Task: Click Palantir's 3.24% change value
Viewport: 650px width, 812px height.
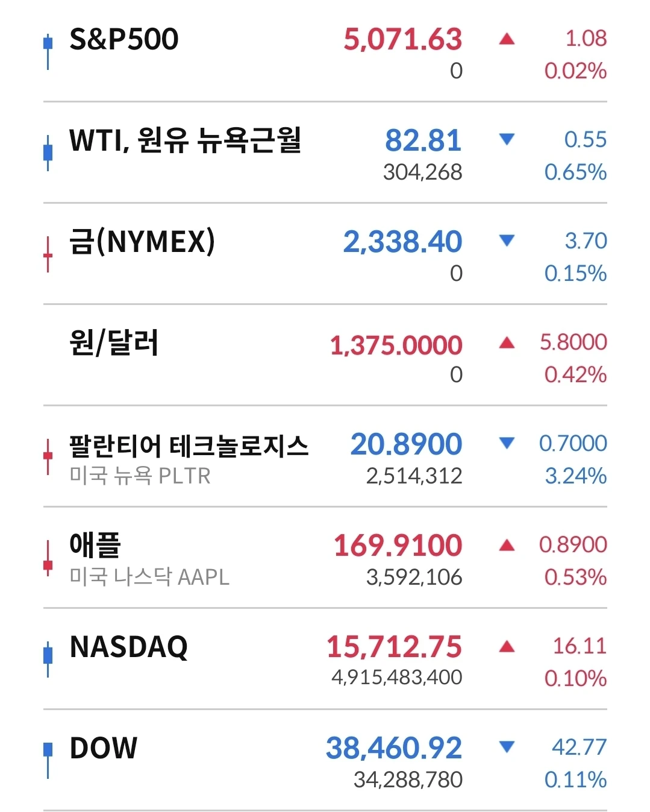Action: point(575,476)
